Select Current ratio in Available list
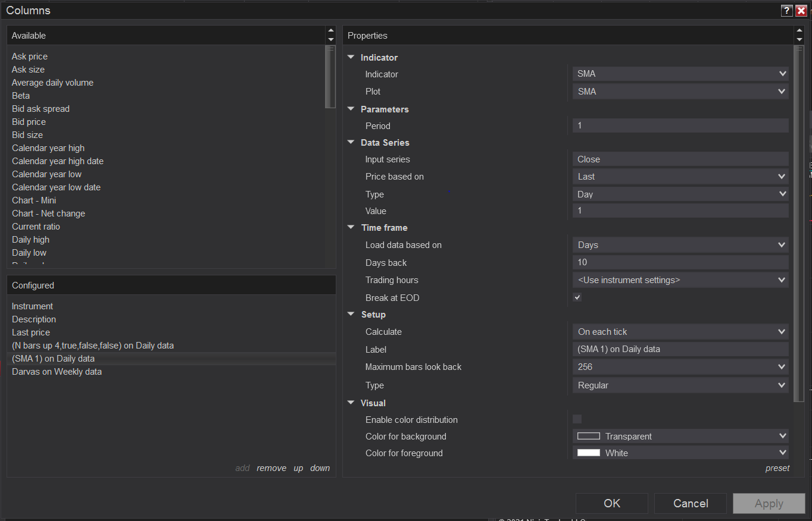812x521 pixels. coord(36,227)
